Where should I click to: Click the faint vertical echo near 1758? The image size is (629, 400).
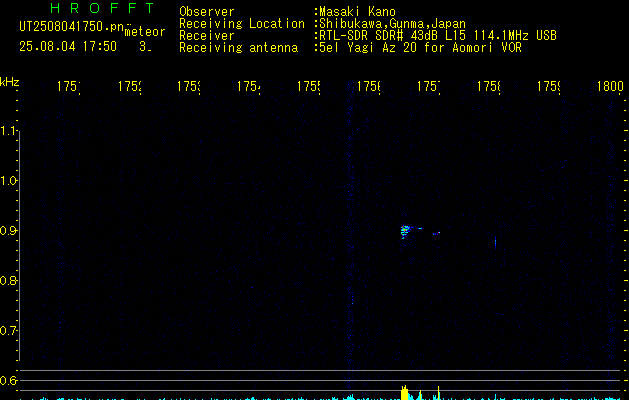click(x=495, y=243)
